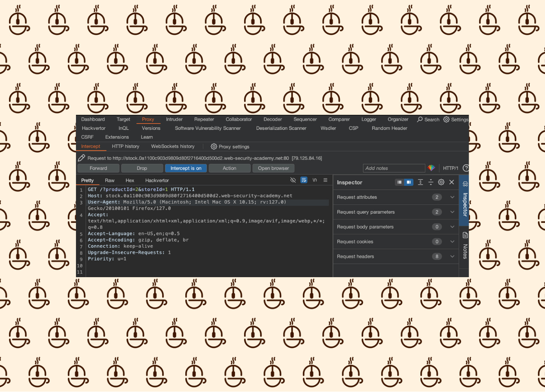
Task: Switch to the Target tab
Action: pyautogui.click(x=123, y=119)
